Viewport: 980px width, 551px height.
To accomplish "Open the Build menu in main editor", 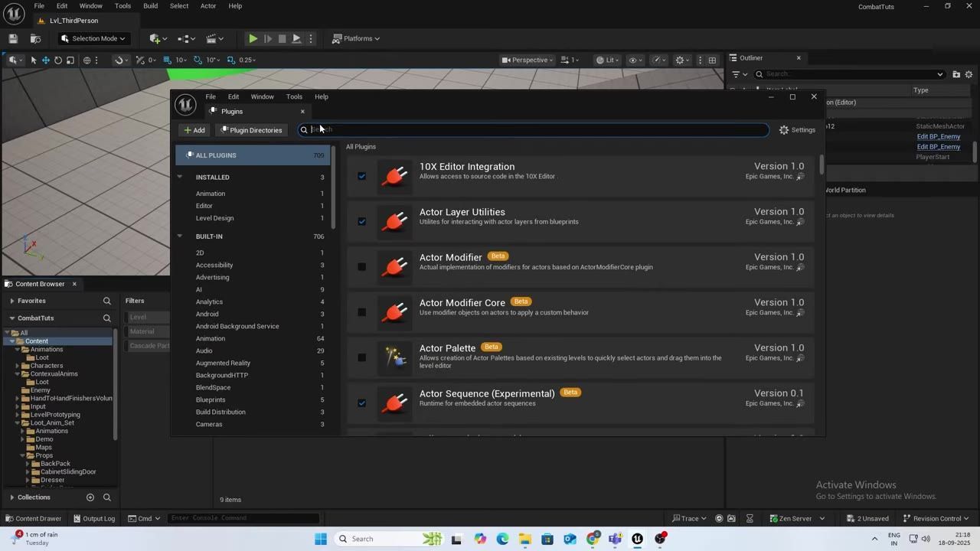I will tap(151, 6).
